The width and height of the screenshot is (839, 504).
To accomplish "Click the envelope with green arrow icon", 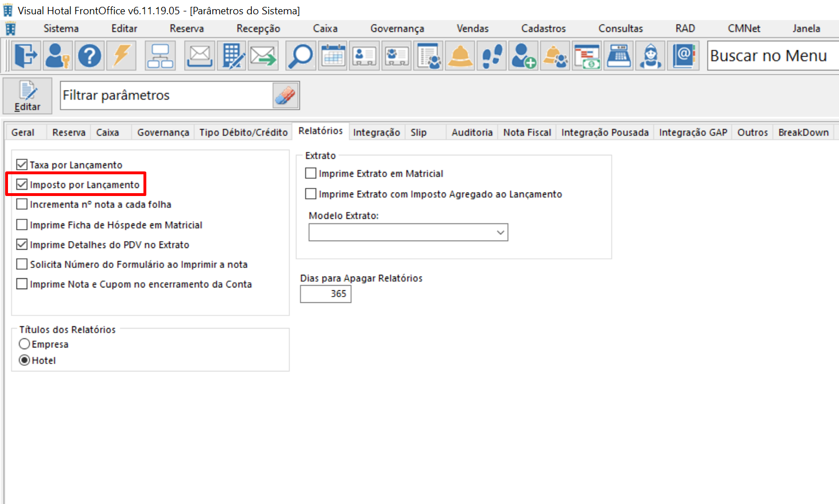I will pos(263,56).
